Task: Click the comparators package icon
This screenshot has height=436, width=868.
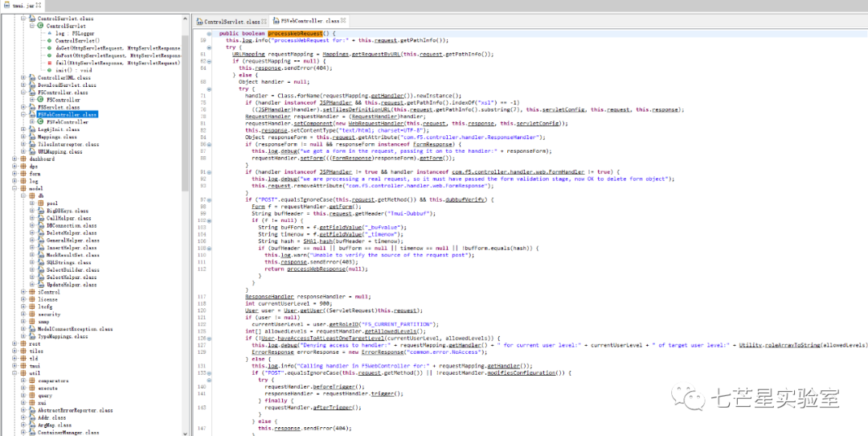Action: (33, 380)
